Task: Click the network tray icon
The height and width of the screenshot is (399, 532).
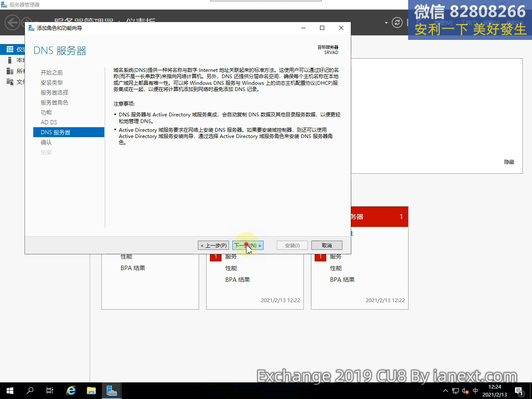Action: (x=456, y=391)
